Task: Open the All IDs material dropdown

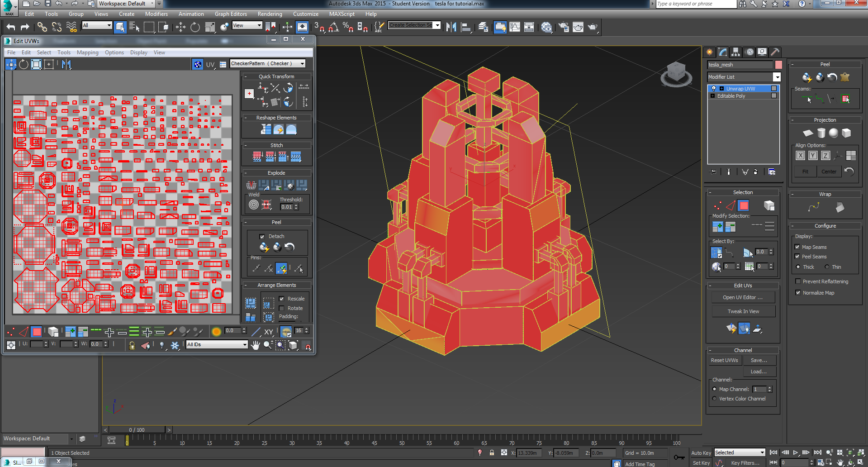Action: pyautogui.click(x=217, y=345)
